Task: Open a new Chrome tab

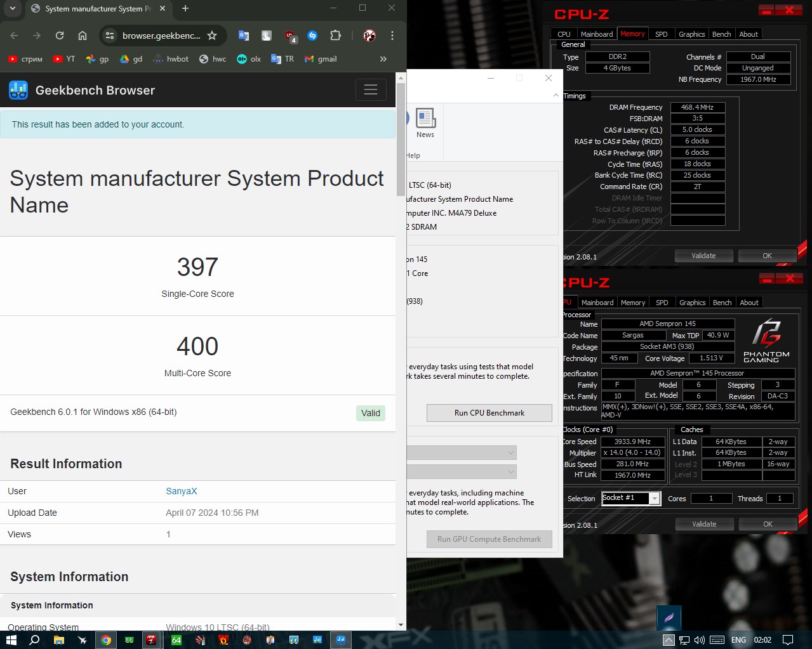Action: tap(185, 8)
